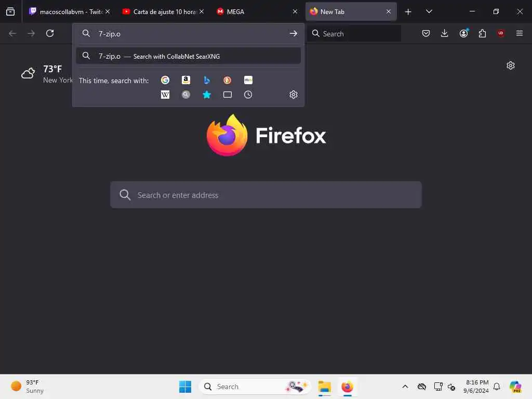Open search settings gear in the urlbar panel

pyautogui.click(x=294, y=95)
